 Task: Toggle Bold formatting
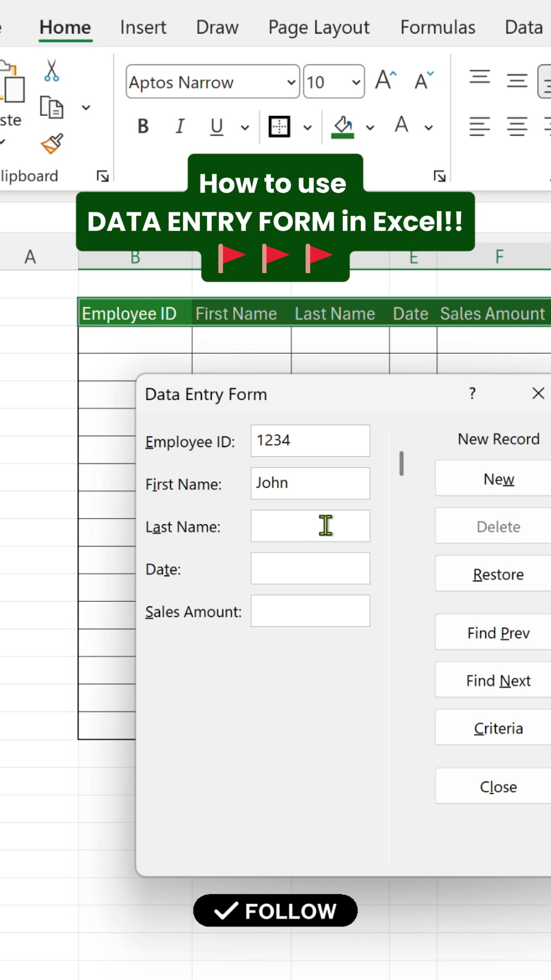(143, 126)
